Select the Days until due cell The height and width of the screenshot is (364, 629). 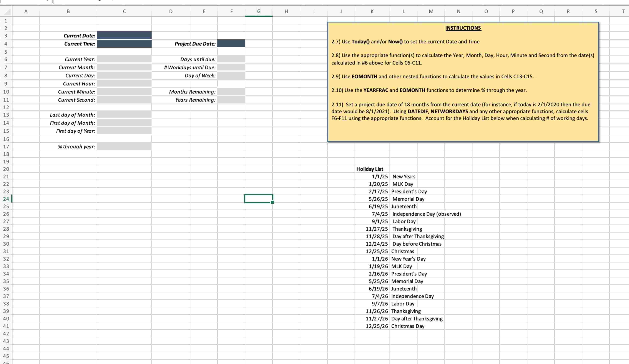(x=231, y=59)
